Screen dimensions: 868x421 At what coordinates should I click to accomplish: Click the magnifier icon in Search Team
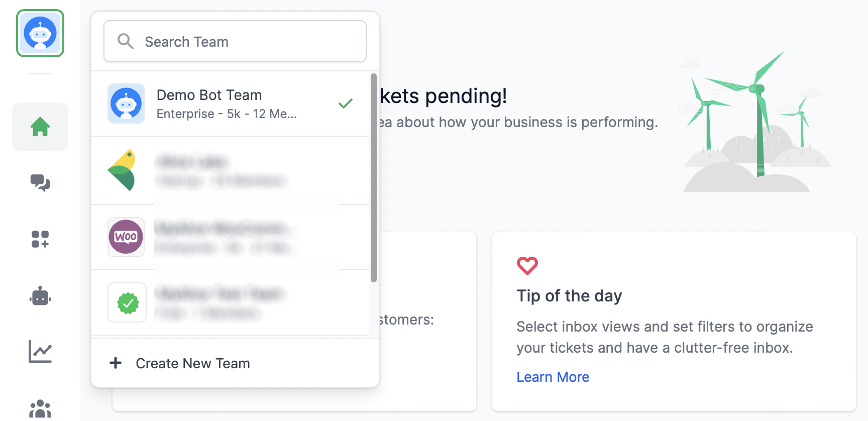125,41
